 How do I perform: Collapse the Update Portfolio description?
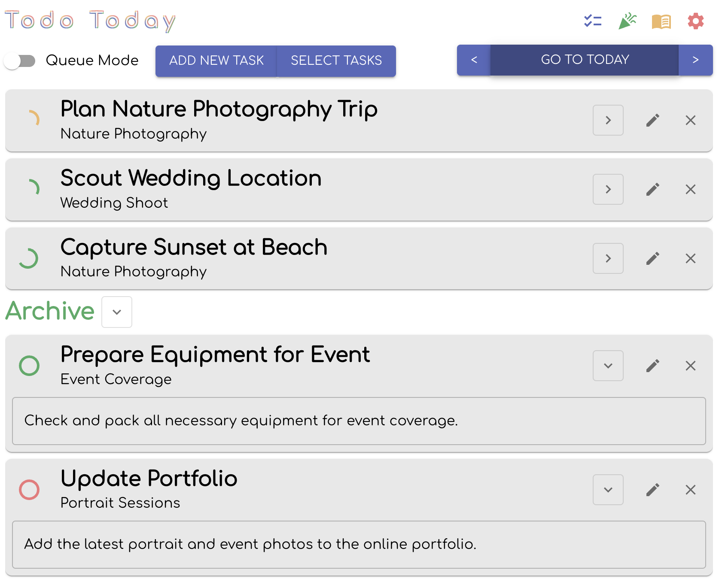pyautogui.click(x=608, y=490)
